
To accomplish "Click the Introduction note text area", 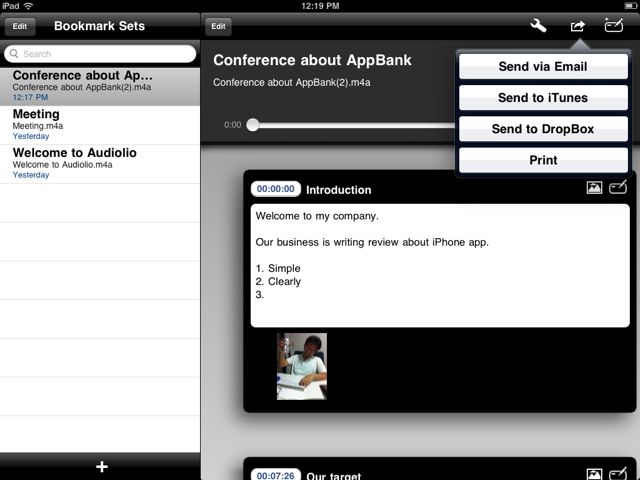I will (x=440, y=266).
